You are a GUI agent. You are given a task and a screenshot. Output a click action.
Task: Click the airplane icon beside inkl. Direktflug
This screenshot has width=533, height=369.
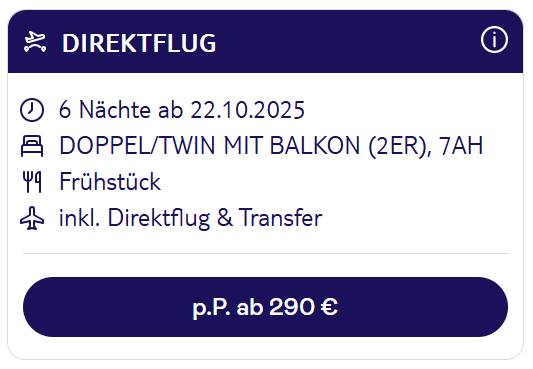[x=32, y=218]
